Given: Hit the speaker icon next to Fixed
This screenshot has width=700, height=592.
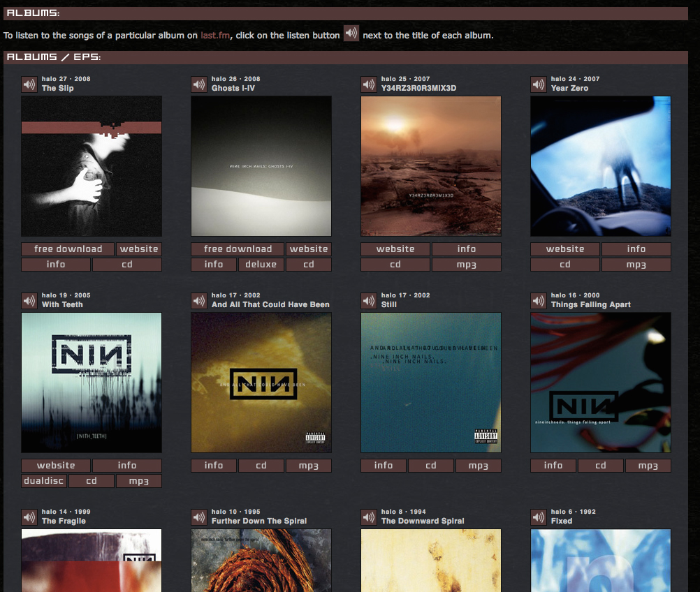Looking at the screenshot, I should click(538, 517).
